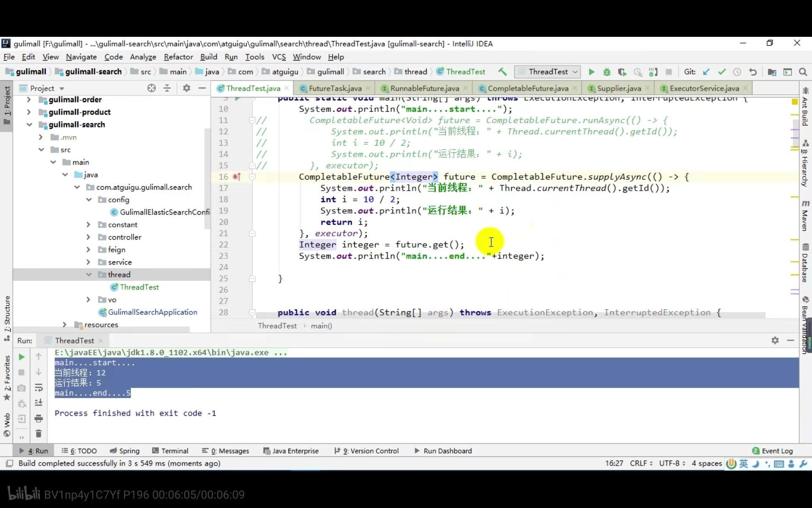Click the Git update project arrow
Image resolution: width=812 pixels, height=508 pixels.
click(706, 72)
